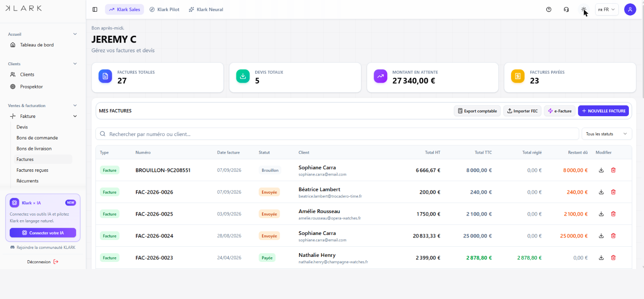Image resolution: width=644 pixels, height=299 pixels.
Task: Switch to the Klark Sales tab
Action: pyautogui.click(x=125, y=10)
